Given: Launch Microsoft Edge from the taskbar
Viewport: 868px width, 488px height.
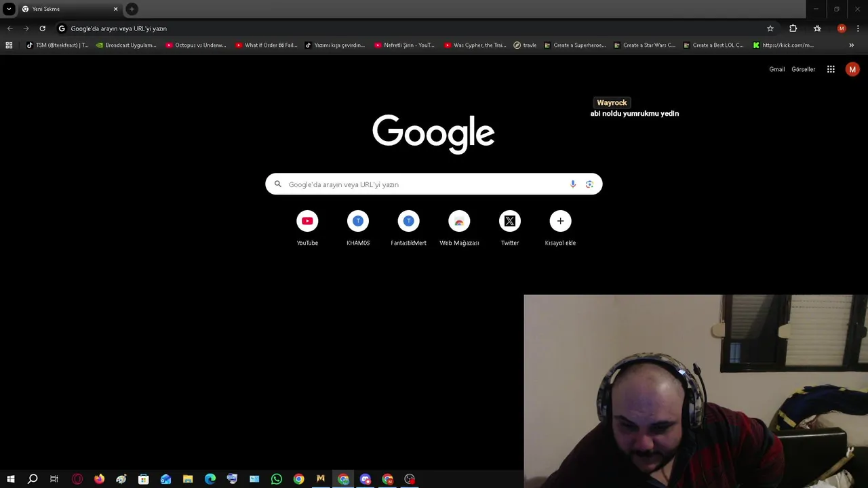Looking at the screenshot, I should (x=210, y=479).
